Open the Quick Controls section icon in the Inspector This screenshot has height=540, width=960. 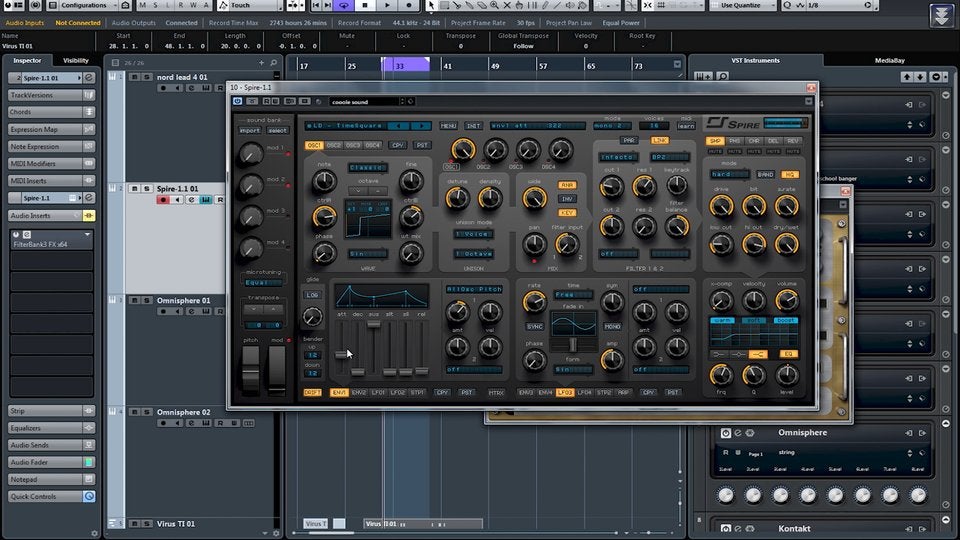(x=89, y=497)
